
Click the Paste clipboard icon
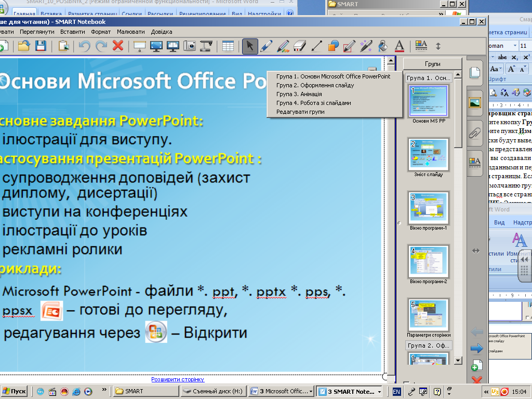click(x=63, y=46)
